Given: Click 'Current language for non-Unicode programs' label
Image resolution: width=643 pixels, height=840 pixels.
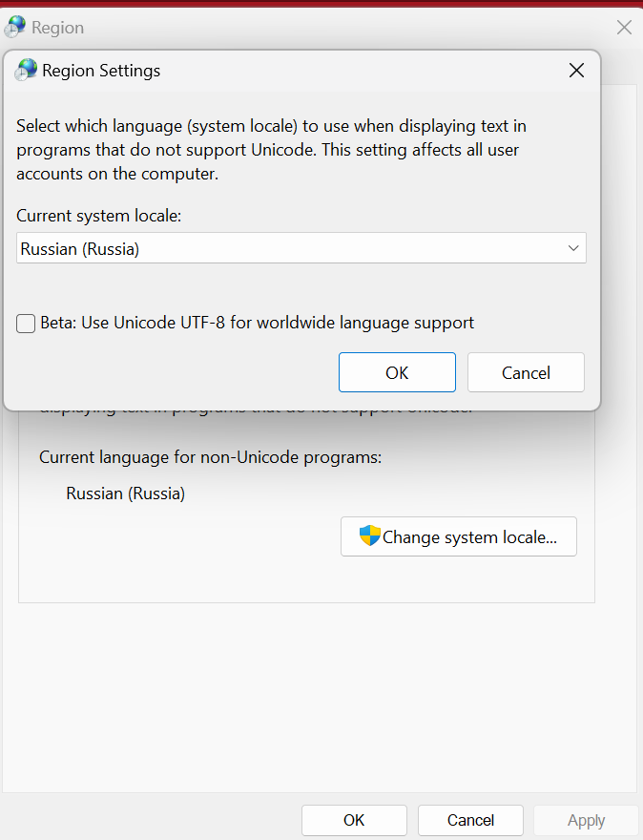Looking at the screenshot, I should coord(210,457).
